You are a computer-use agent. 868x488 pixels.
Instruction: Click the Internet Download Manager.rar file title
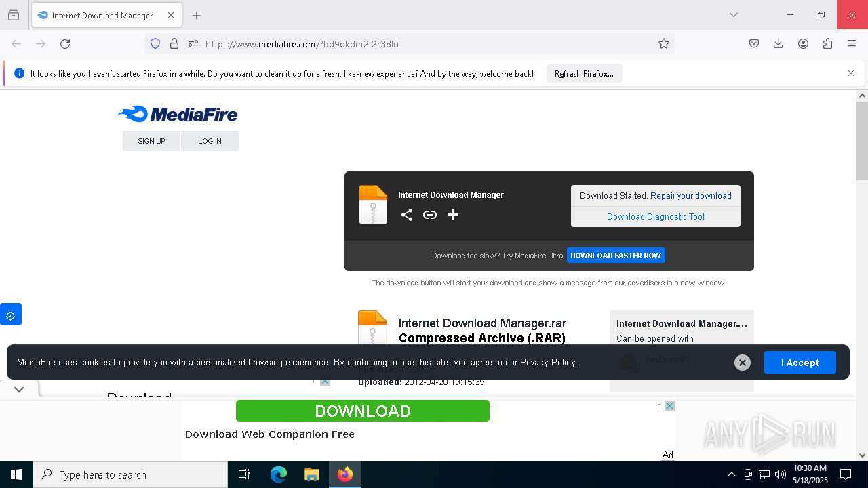(482, 323)
